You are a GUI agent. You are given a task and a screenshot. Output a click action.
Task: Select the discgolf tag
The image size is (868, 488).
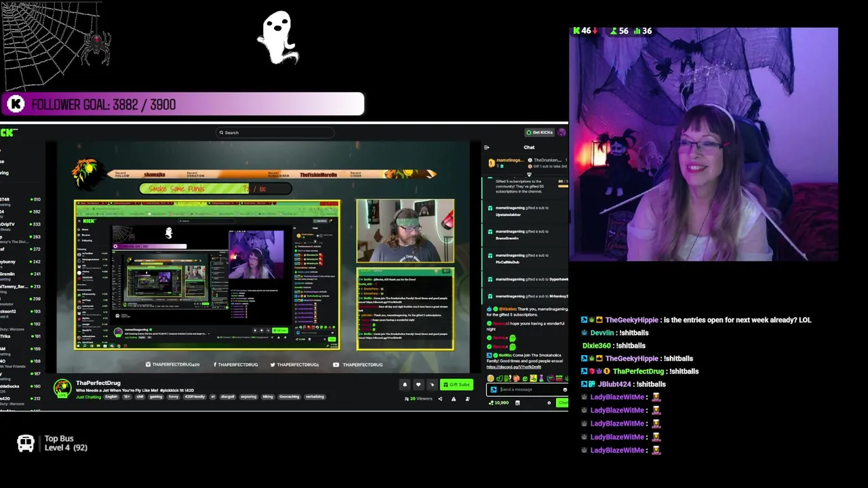tap(227, 397)
